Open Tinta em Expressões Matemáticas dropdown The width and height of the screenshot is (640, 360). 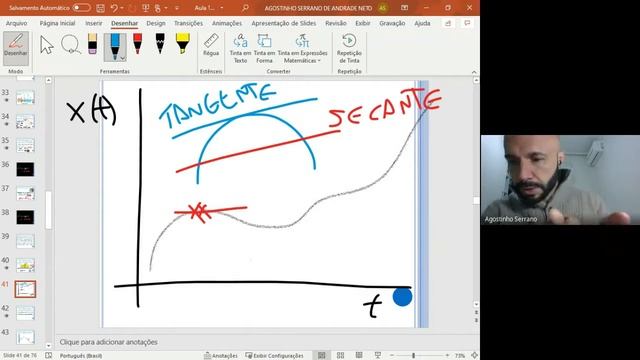(x=302, y=49)
